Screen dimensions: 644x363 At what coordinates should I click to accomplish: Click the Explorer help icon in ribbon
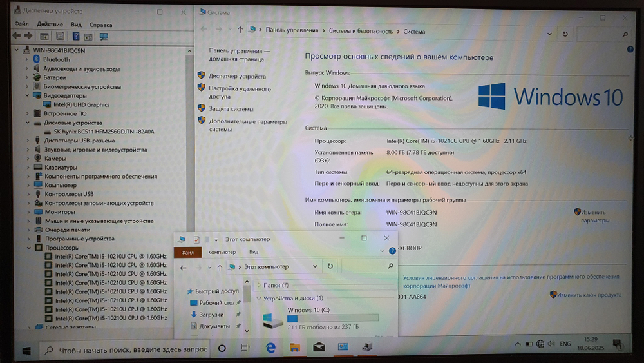pos(392,250)
